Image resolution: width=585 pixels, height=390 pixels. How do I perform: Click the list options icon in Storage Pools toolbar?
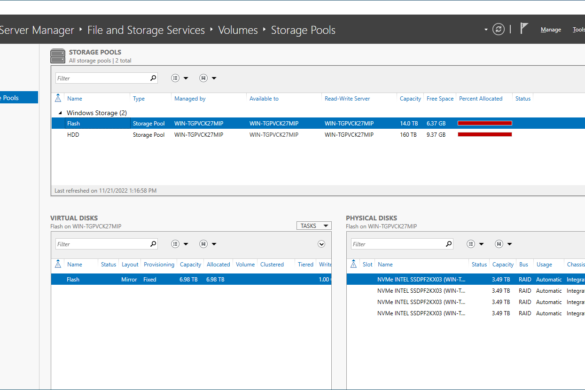(x=175, y=78)
